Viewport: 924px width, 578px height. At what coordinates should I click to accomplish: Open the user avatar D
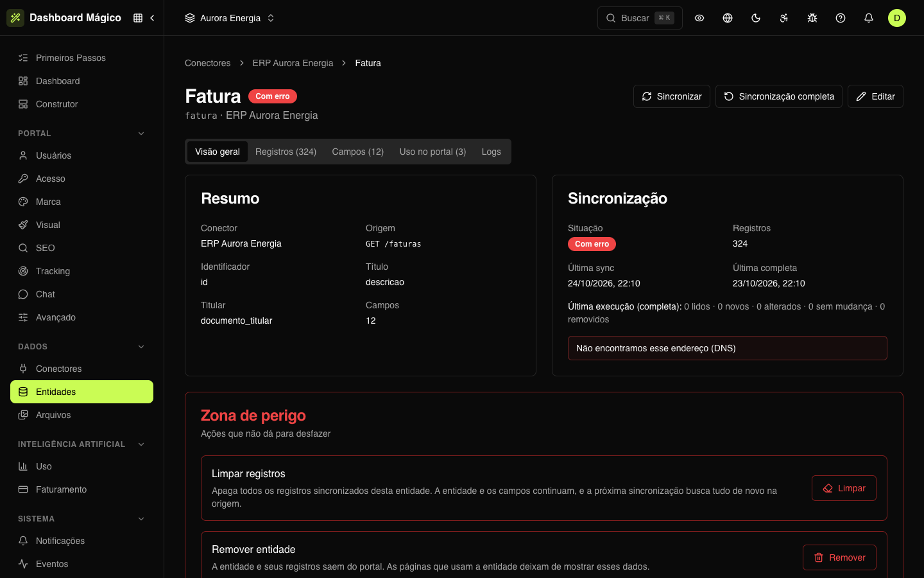pos(897,18)
